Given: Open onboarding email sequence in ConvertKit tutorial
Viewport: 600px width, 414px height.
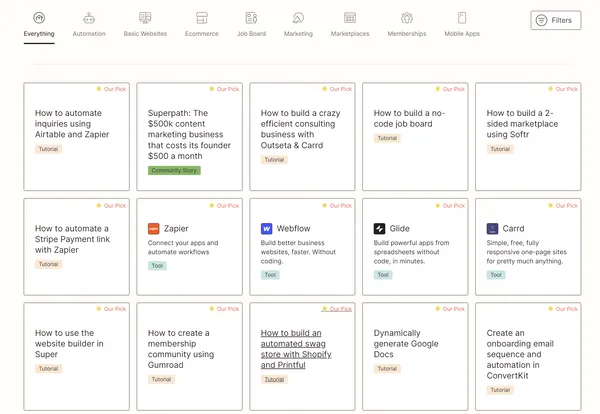Looking at the screenshot, I should coord(520,354).
